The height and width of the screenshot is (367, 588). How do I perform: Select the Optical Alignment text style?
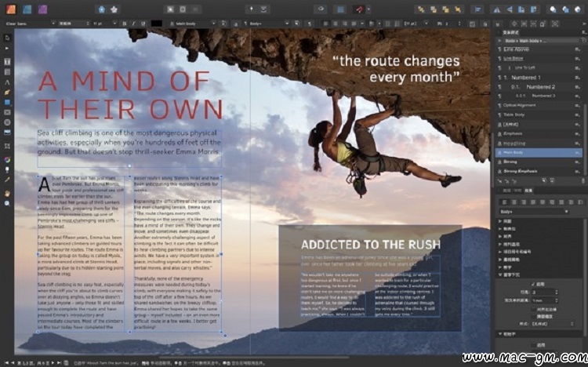click(538, 105)
